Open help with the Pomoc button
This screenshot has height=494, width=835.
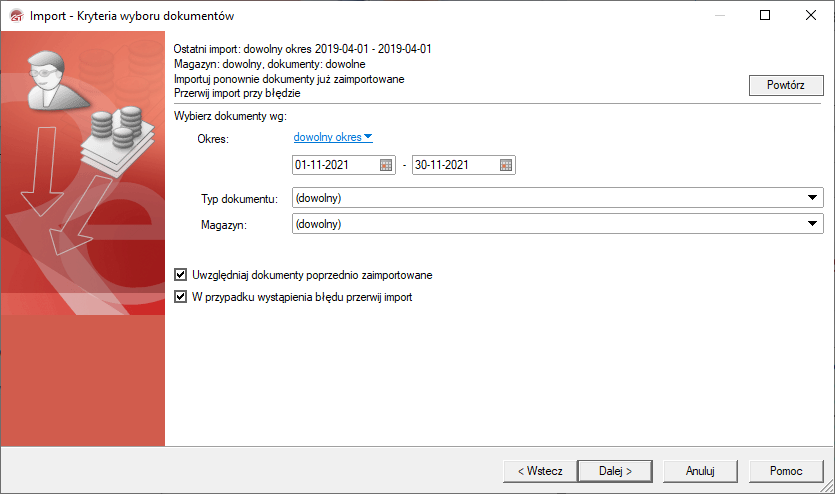tap(786, 471)
